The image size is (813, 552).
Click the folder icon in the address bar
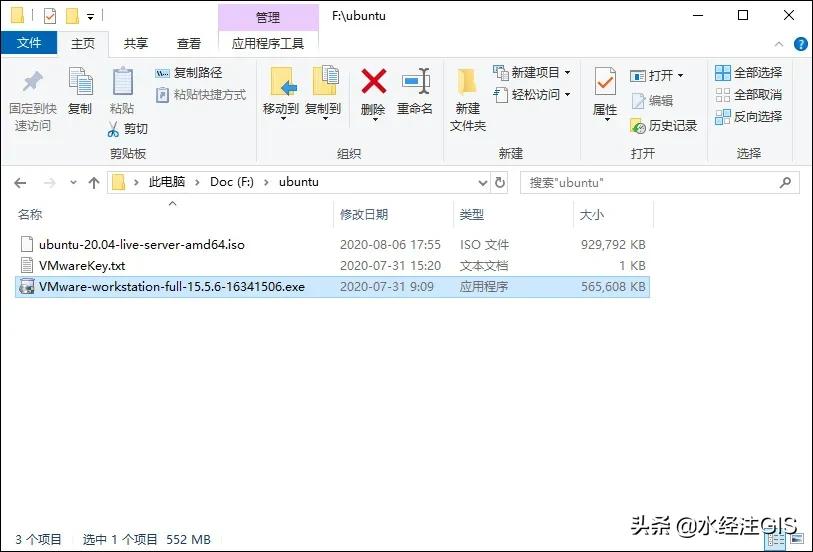pyautogui.click(x=119, y=182)
